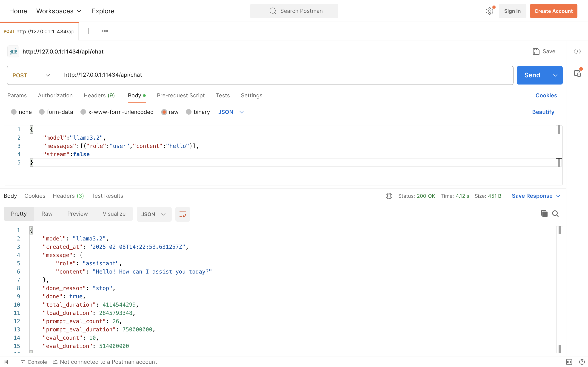Select the Pretty response view
This screenshot has width=588, height=367.
[x=19, y=214]
